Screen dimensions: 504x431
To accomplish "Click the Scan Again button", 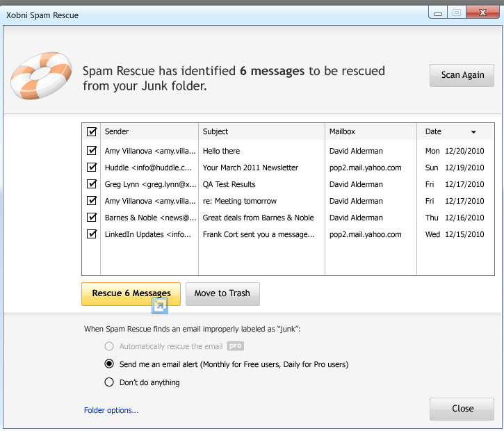I will pyautogui.click(x=462, y=75).
